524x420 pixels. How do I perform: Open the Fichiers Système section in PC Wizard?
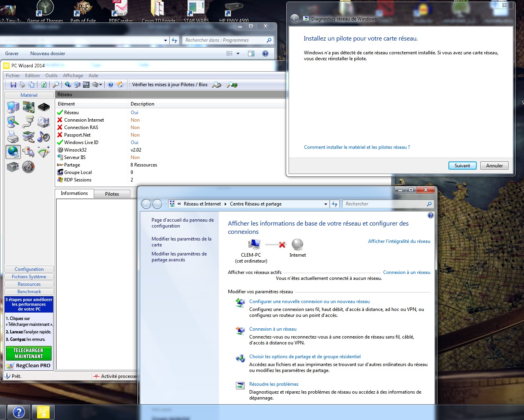click(29, 277)
